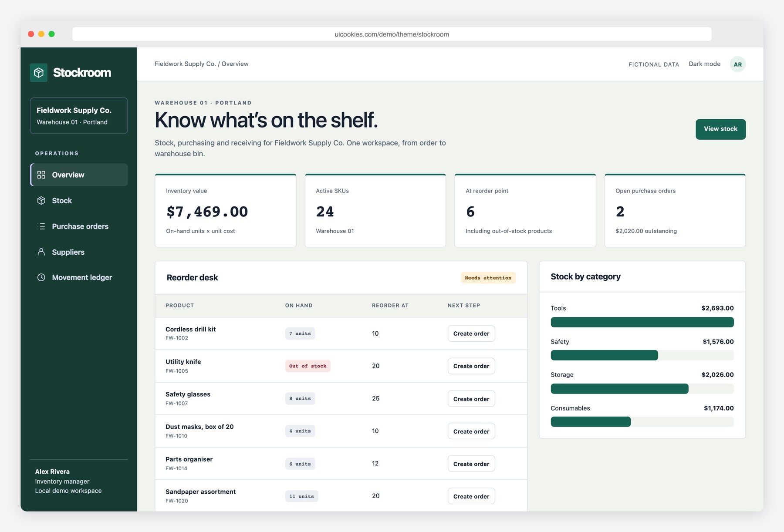This screenshot has width=784, height=532.
Task: Go to the Stock section
Action: pyautogui.click(x=79, y=200)
